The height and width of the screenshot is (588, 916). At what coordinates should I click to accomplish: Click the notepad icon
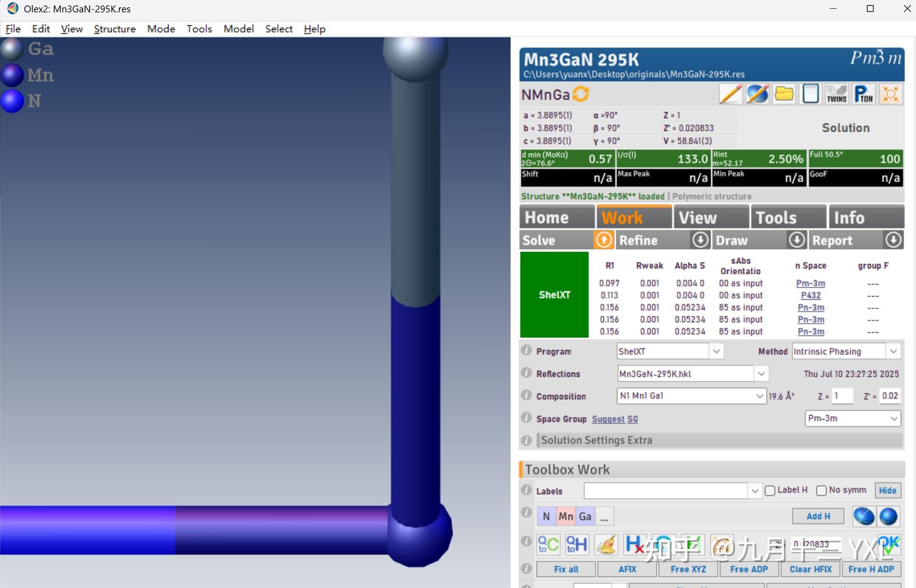click(810, 95)
